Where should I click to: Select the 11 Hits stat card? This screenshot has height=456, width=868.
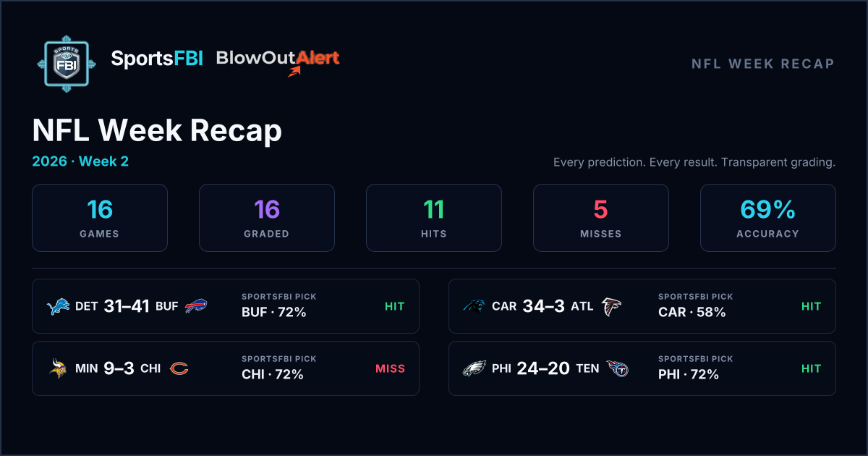click(x=434, y=218)
